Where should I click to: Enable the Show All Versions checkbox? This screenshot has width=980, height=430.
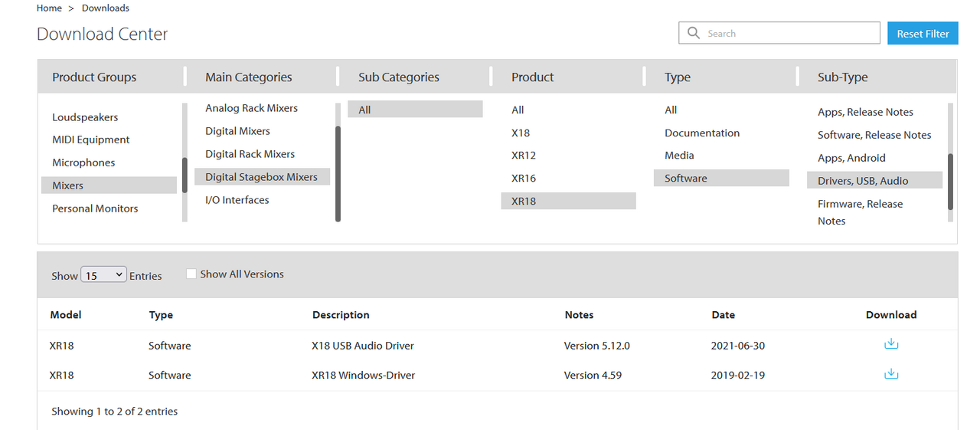pos(191,274)
